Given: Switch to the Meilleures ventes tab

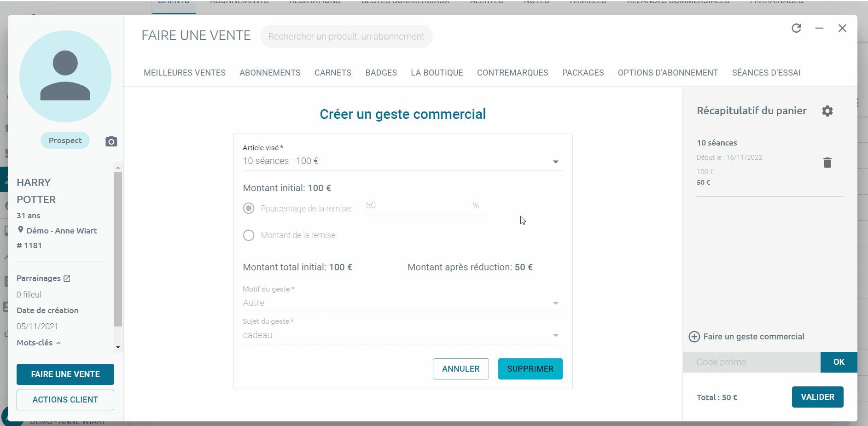Looking at the screenshot, I should 185,73.
